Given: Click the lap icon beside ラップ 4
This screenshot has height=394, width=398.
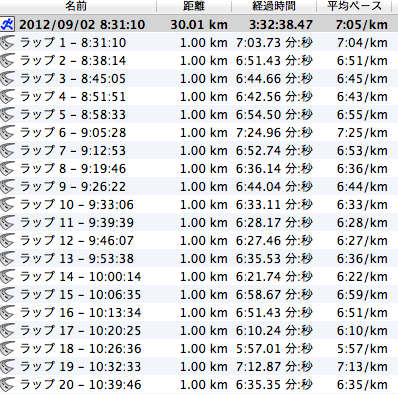Looking at the screenshot, I should coord(7,97).
